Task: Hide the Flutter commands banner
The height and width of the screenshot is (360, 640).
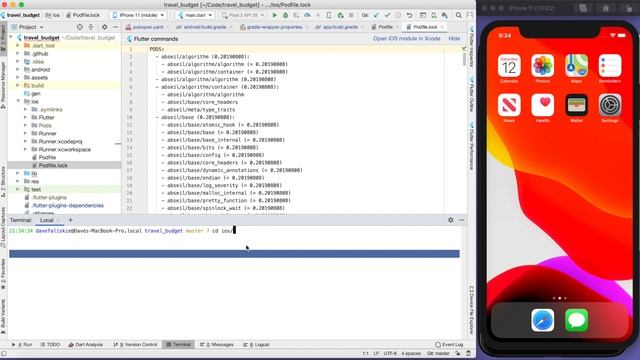Action: 454,38
